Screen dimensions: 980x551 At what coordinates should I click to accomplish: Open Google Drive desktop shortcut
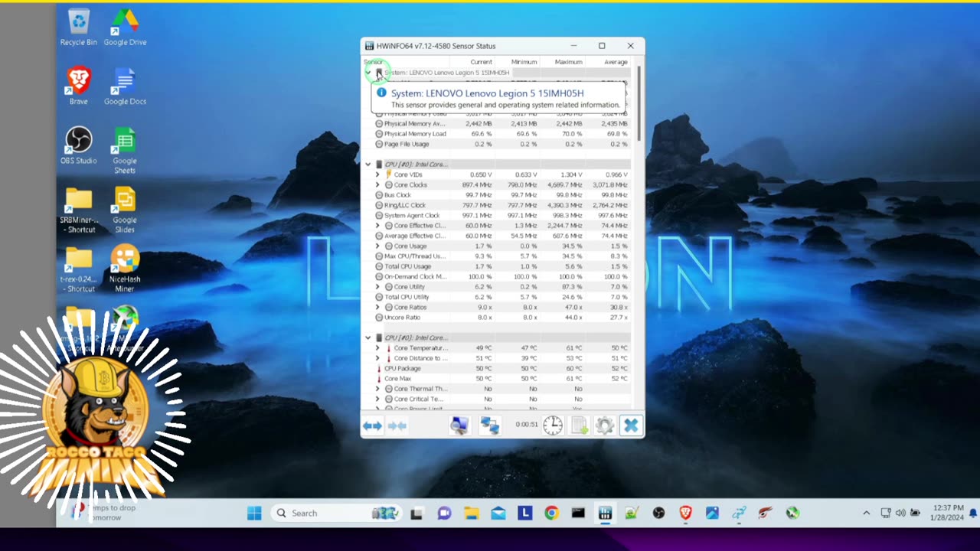125,28
